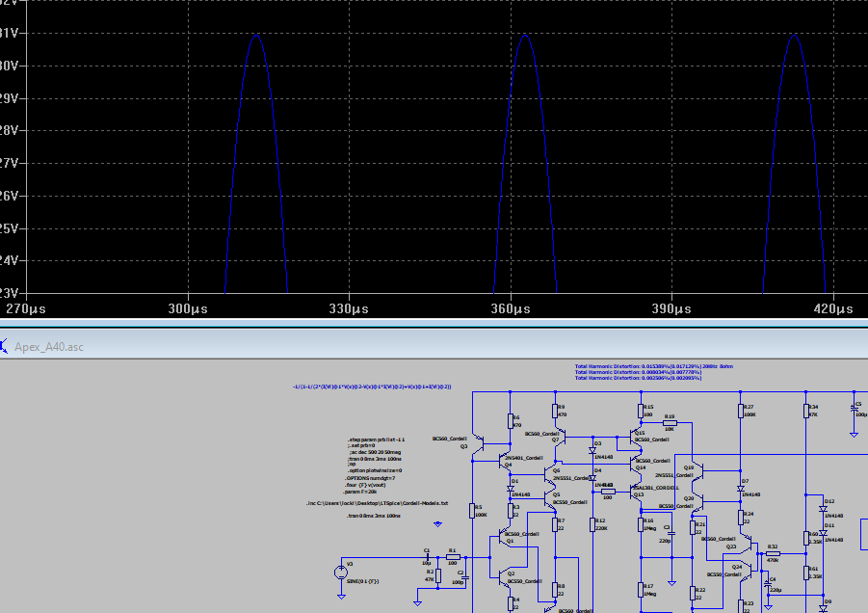Viewport: 868px width, 613px height.
Task: Select diode D7 1N4148
Action: pyautogui.click(x=740, y=489)
